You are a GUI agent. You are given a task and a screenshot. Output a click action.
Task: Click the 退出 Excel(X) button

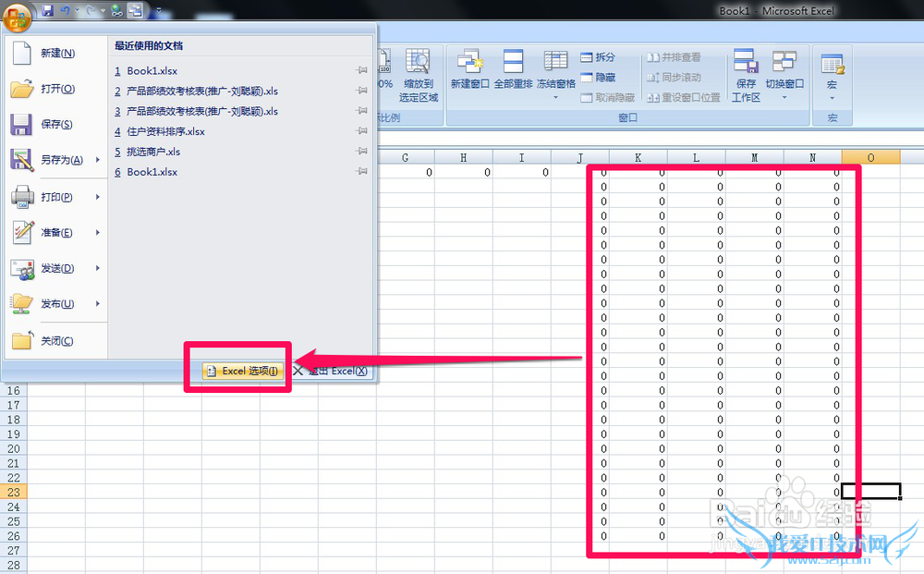[x=331, y=371]
